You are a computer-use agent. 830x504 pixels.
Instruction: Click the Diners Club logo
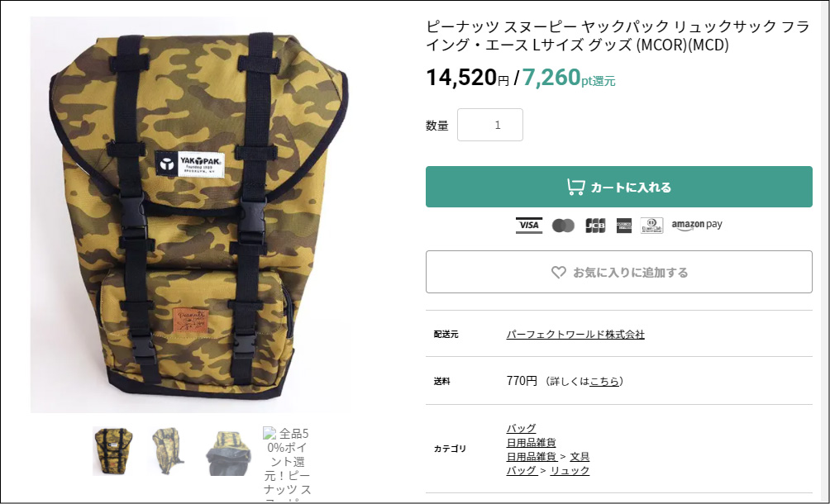coord(651,226)
